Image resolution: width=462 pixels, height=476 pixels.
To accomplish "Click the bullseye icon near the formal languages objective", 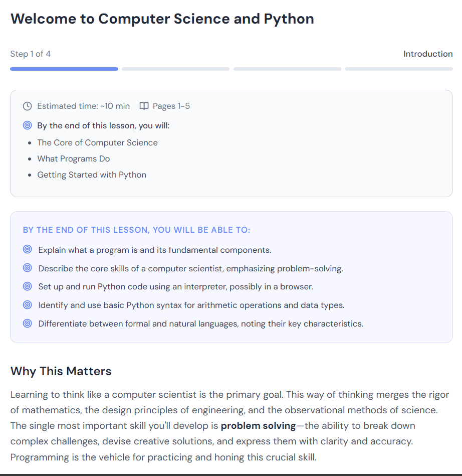I will 27,323.
